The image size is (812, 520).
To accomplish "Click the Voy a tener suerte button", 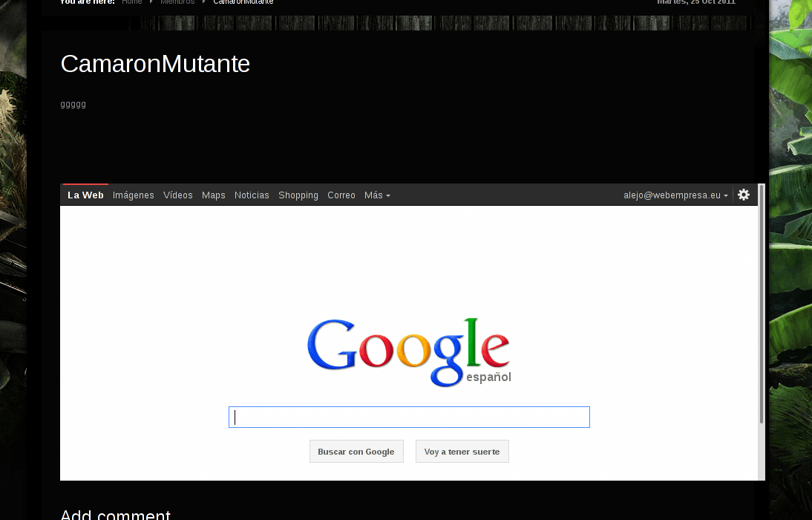I will 462,452.
